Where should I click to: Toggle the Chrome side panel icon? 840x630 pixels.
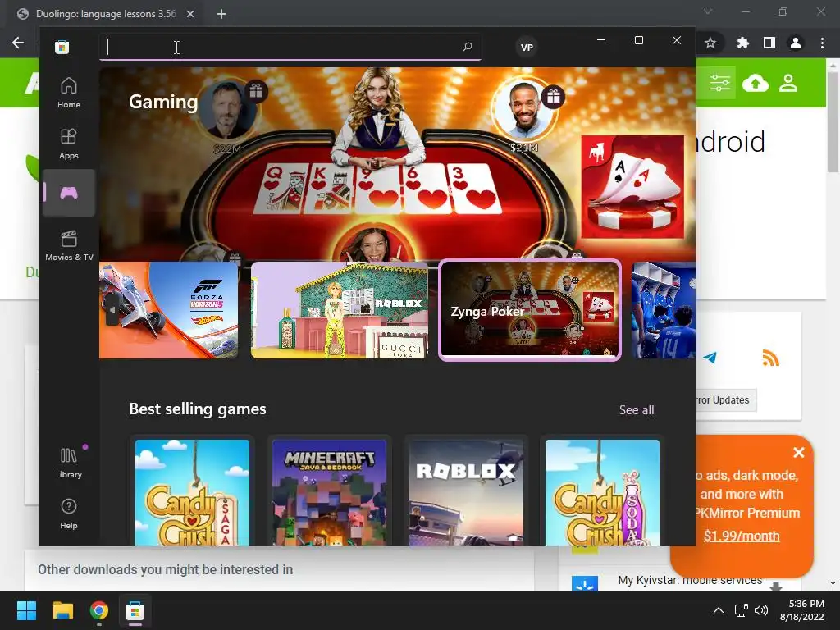(x=769, y=43)
